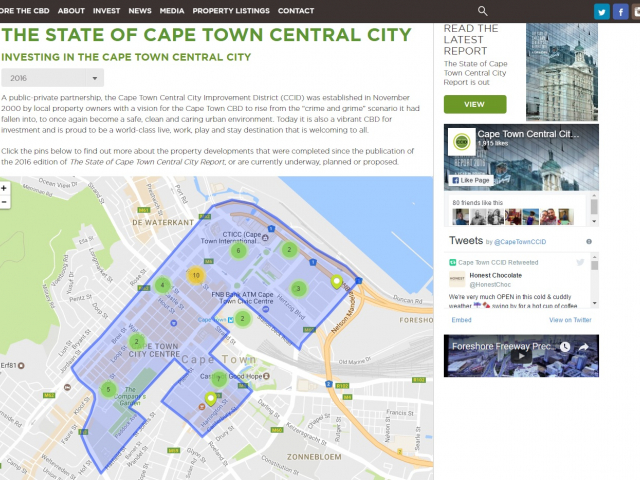The width and height of the screenshot is (640, 480).
Task: Open Honest Chocolate avatar
Action: click(x=457, y=279)
